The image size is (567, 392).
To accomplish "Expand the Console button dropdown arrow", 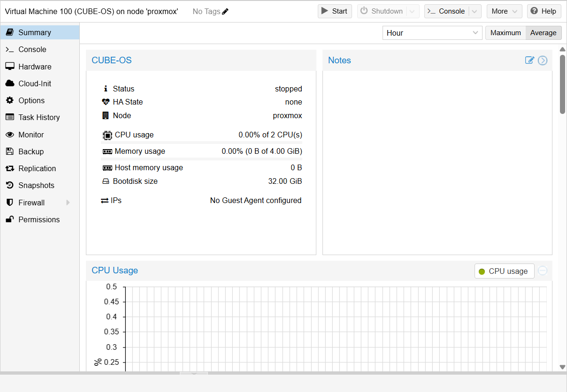I will (x=475, y=11).
